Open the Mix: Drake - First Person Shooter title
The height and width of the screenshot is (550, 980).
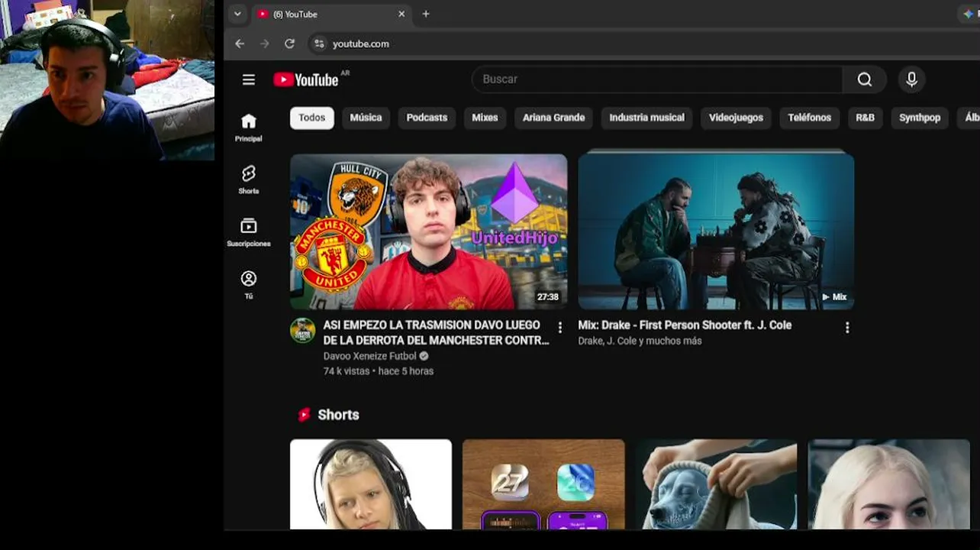(x=685, y=325)
